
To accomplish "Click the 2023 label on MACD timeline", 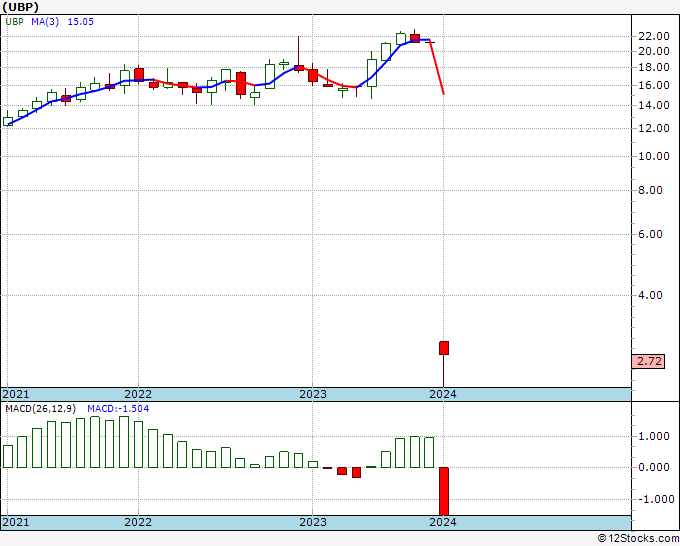I will pyautogui.click(x=313, y=522).
